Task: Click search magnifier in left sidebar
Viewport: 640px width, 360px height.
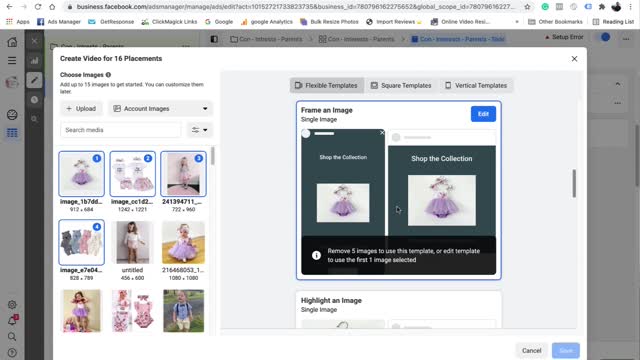Action: point(12,337)
